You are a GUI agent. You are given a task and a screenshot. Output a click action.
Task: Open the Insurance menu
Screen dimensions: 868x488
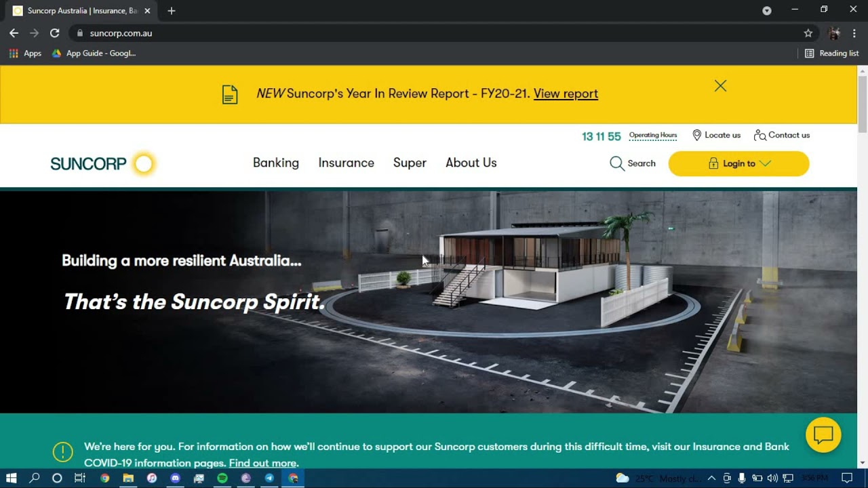coord(347,163)
